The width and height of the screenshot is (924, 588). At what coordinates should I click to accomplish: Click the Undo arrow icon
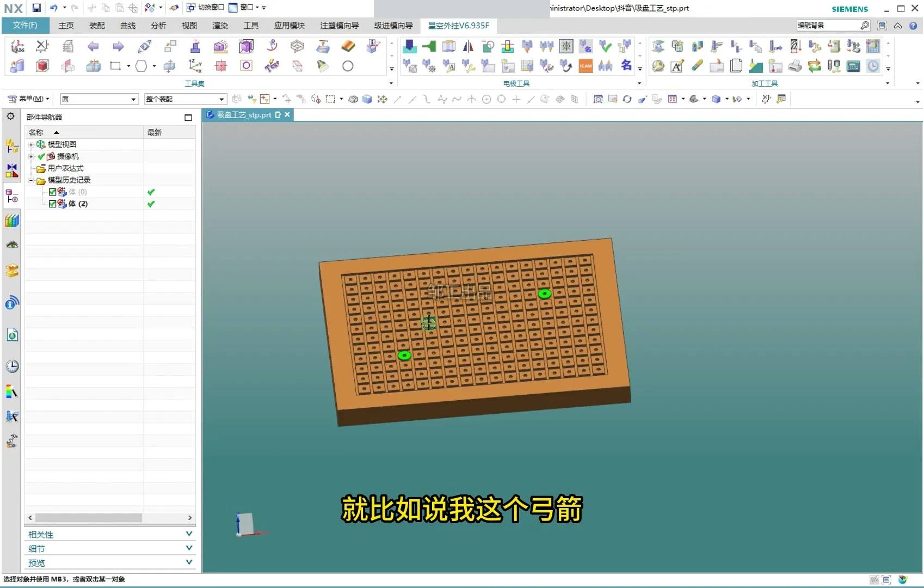(x=53, y=8)
